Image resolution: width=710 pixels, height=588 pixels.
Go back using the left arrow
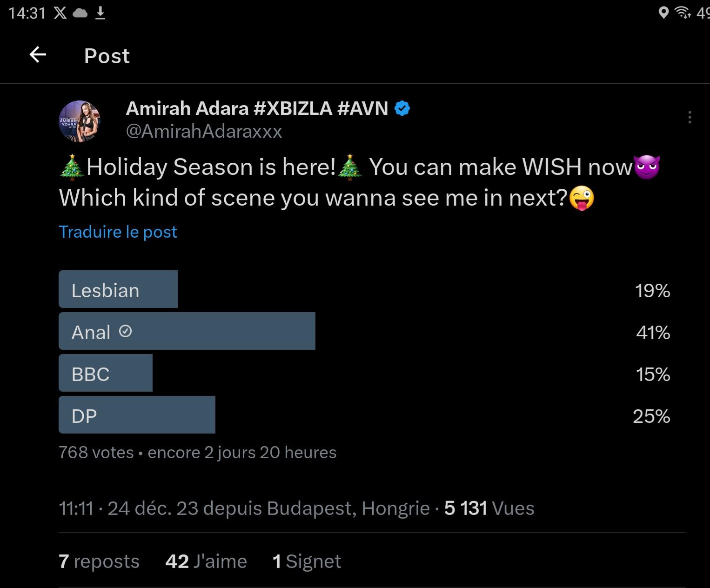(x=38, y=55)
